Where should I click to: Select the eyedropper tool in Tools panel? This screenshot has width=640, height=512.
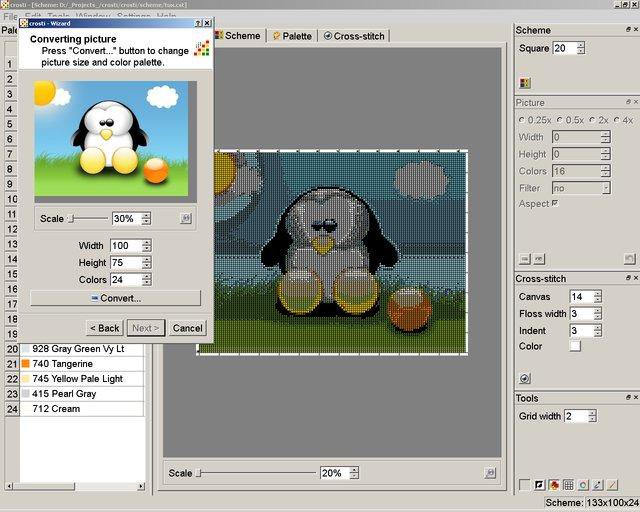(598, 485)
